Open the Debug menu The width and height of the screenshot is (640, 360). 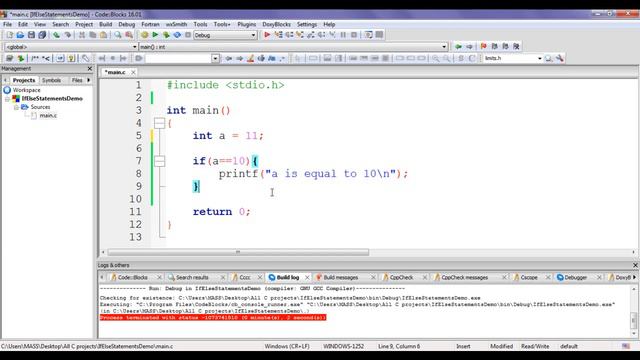(127, 24)
